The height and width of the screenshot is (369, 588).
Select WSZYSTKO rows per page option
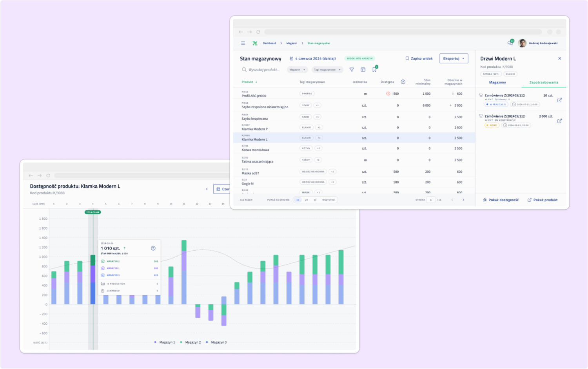pyautogui.click(x=328, y=200)
